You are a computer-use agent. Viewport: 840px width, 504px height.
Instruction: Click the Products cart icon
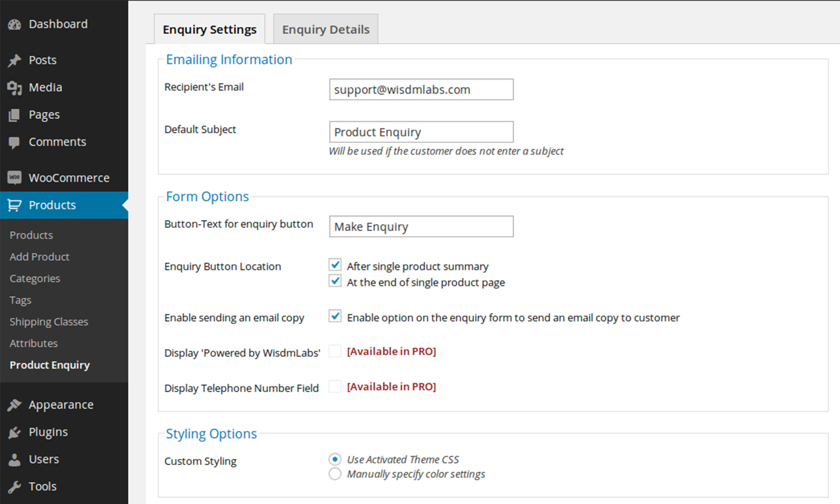(x=14, y=205)
